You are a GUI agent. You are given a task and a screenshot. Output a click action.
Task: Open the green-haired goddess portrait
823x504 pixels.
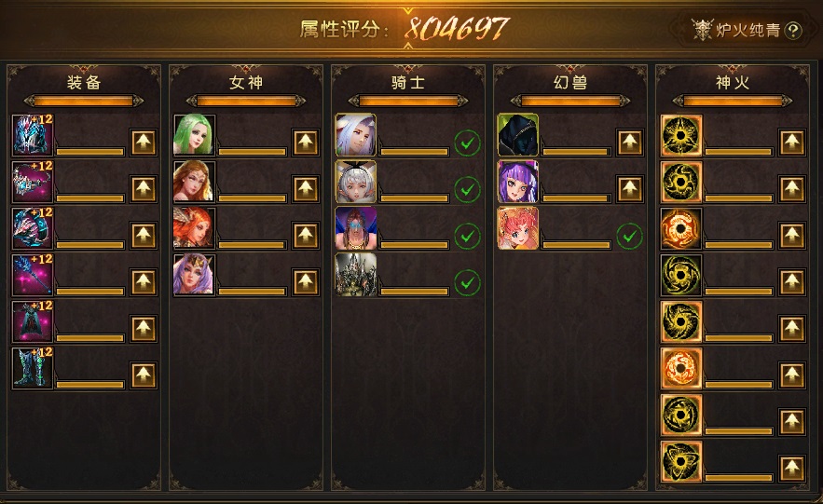point(194,135)
